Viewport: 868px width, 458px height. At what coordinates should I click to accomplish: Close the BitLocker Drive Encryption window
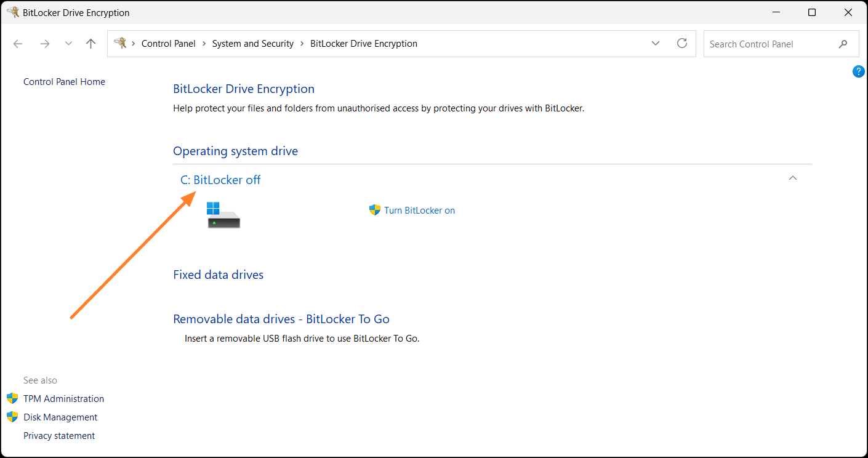coord(849,12)
